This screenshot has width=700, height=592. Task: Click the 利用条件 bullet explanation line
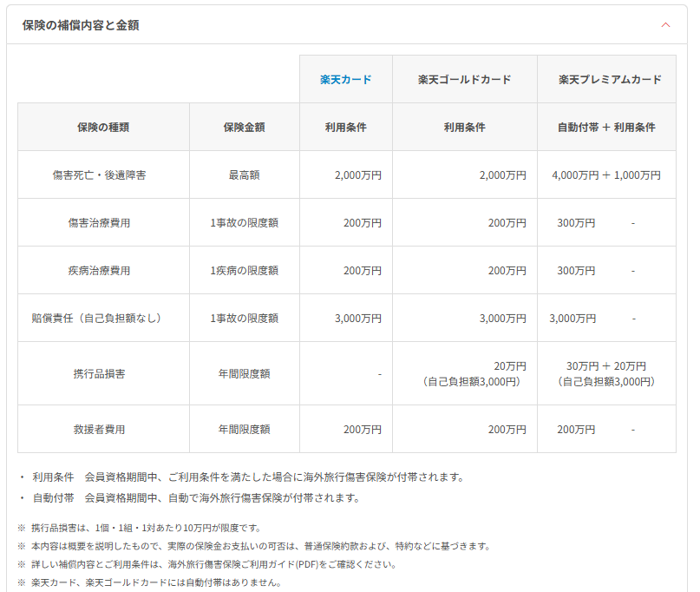(x=248, y=477)
